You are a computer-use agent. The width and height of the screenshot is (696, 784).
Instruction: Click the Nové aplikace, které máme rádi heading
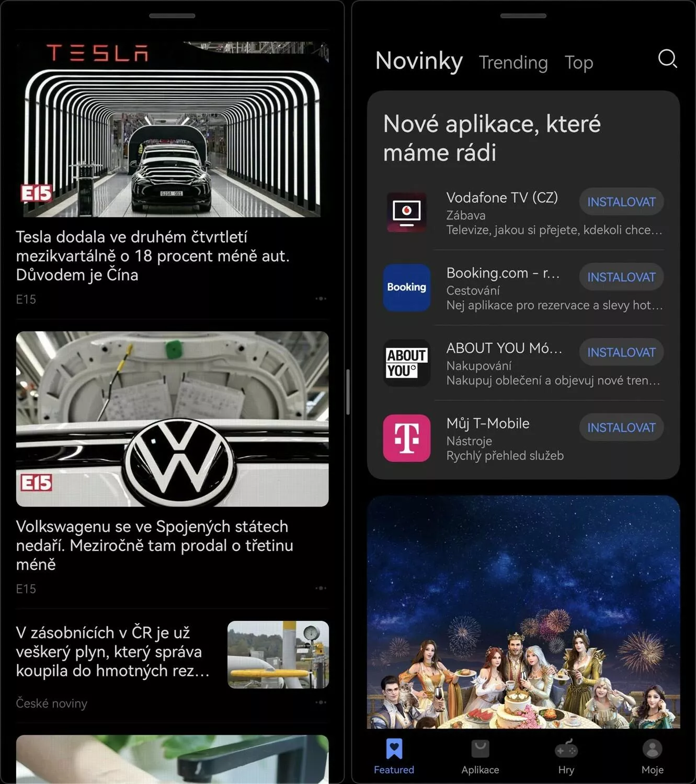click(492, 138)
